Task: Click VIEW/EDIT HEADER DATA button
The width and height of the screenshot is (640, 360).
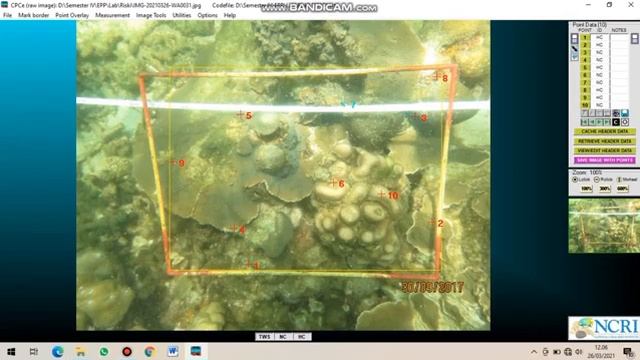Action: (604, 151)
